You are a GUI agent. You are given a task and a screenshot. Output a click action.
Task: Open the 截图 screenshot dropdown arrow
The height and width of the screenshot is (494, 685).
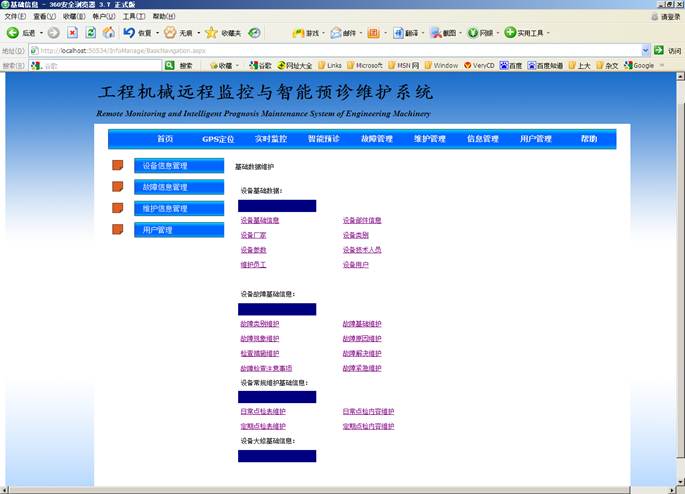(x=458, y=32)
